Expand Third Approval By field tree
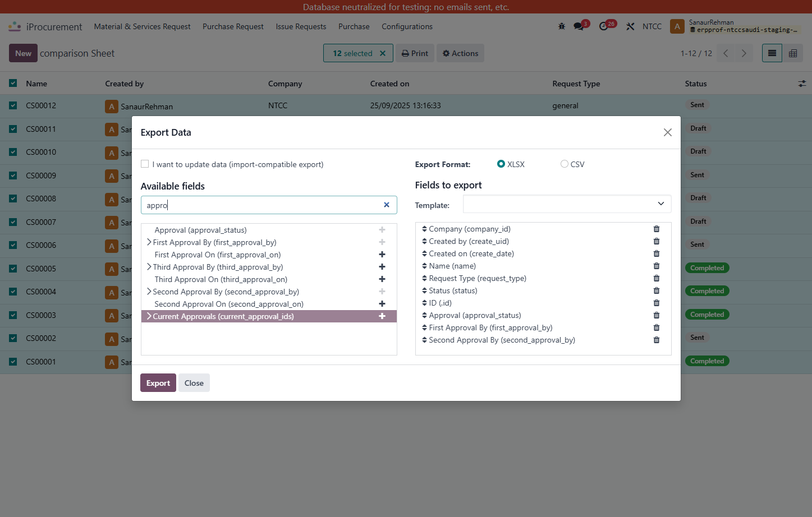The image size is (812, 517). (149, 267)
